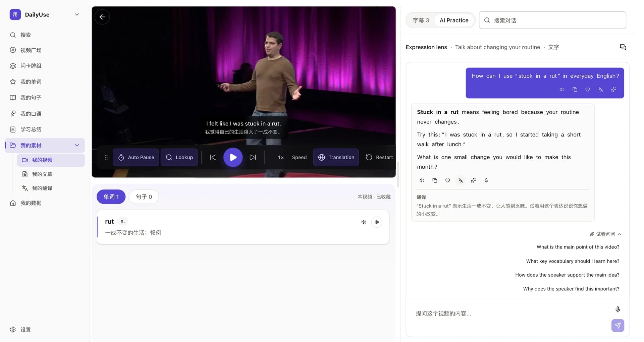Open the 搜索 sidebar item
Image resolution: width=644 pixels, height=342 pixels.
45,35
